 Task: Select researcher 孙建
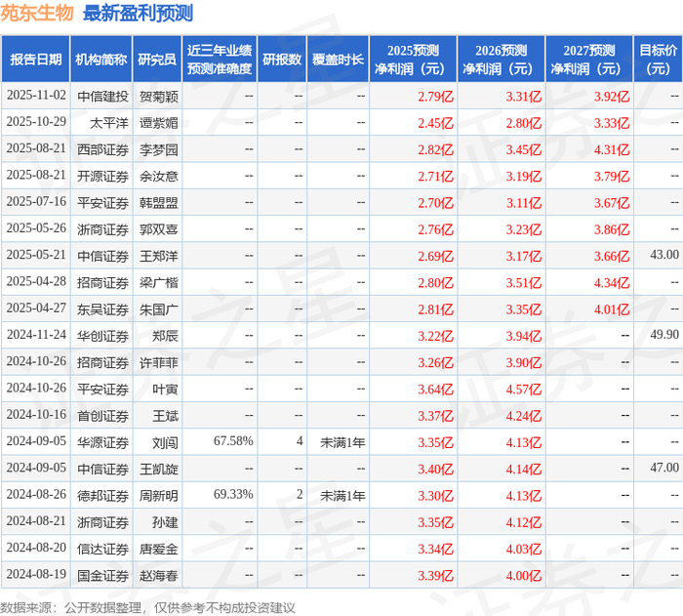point(165,522)
